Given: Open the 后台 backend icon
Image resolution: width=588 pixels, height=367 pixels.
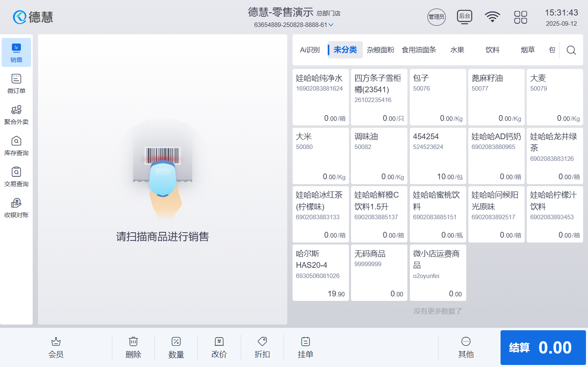Looking at the screenshot, I should pyautogui.click(x=465, y=17).
